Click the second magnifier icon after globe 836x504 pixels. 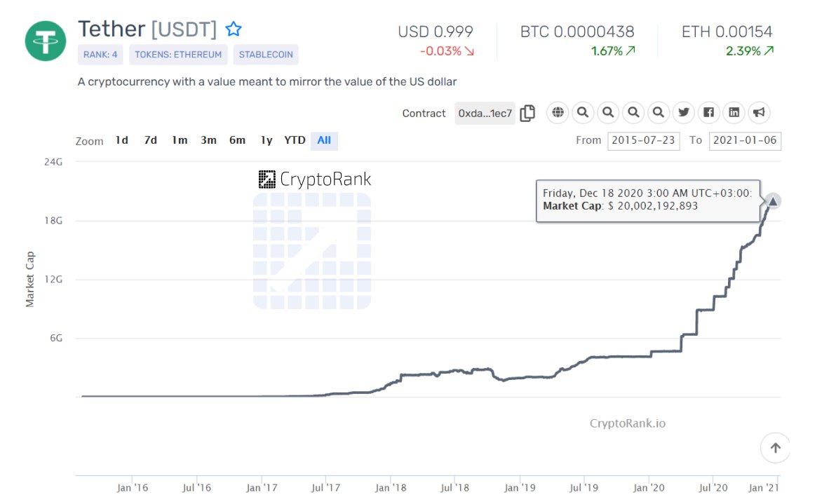pos(608,112)
